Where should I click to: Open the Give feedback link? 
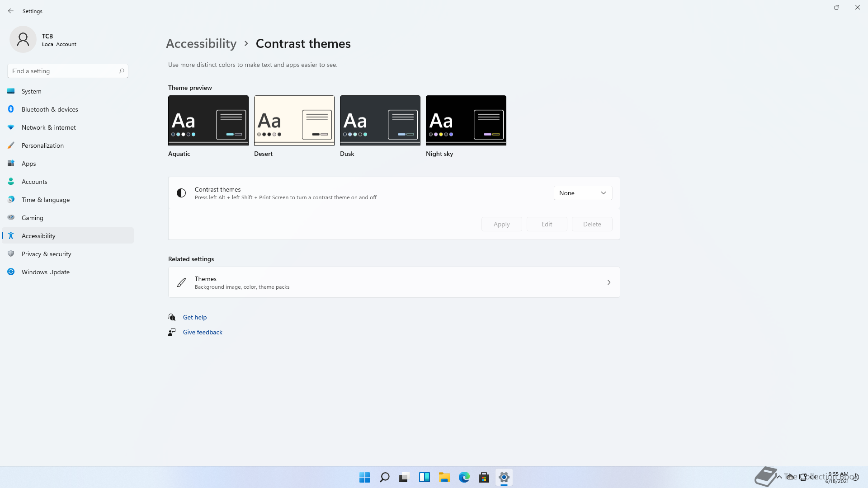203,332
